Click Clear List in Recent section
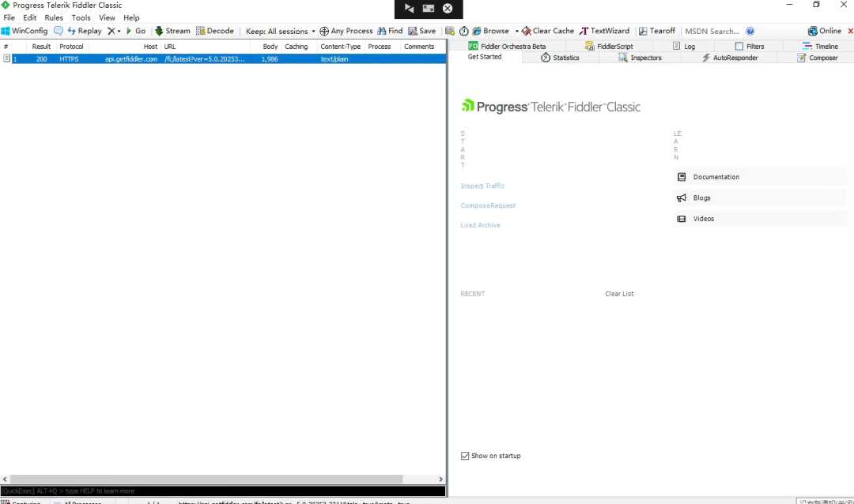The image size is (854, 504). 619,294
